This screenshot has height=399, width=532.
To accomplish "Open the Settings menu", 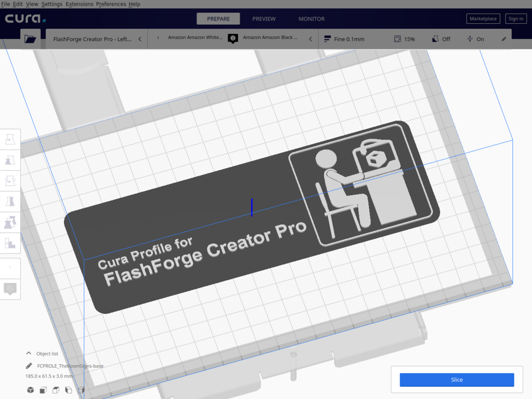I will pos(52,4).
